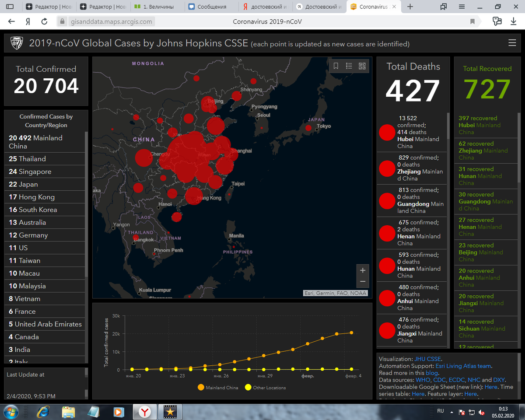Click the star application taskbar icon
Image resolution: width=525 pixels, height=420 pixels.
(x=170, y=412)
